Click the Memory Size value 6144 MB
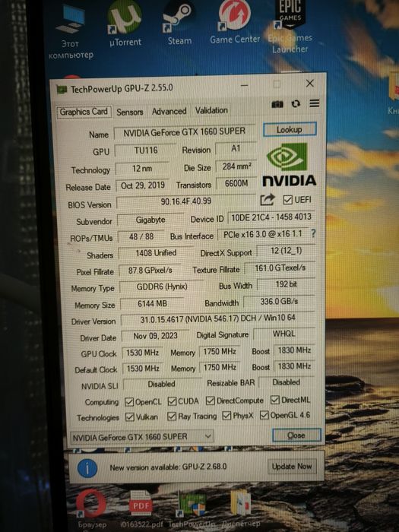Viewport: 399px width, 532px height. point(152,304)
